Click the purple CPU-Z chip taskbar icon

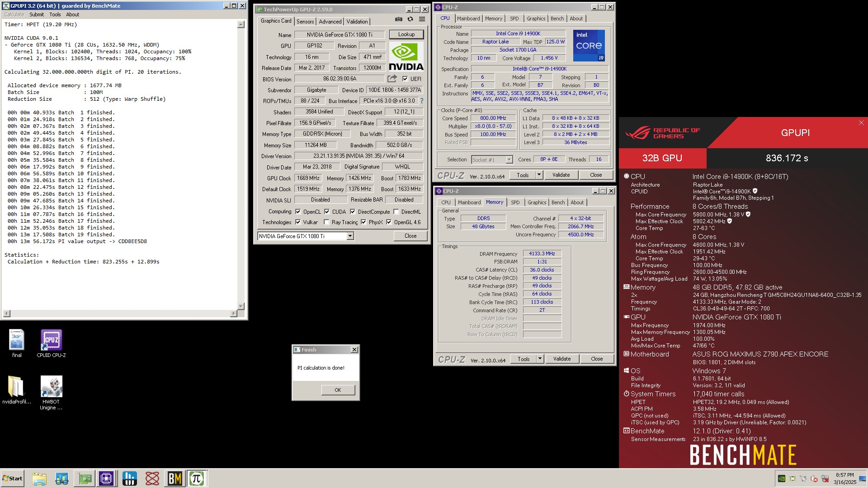[107, 479]
